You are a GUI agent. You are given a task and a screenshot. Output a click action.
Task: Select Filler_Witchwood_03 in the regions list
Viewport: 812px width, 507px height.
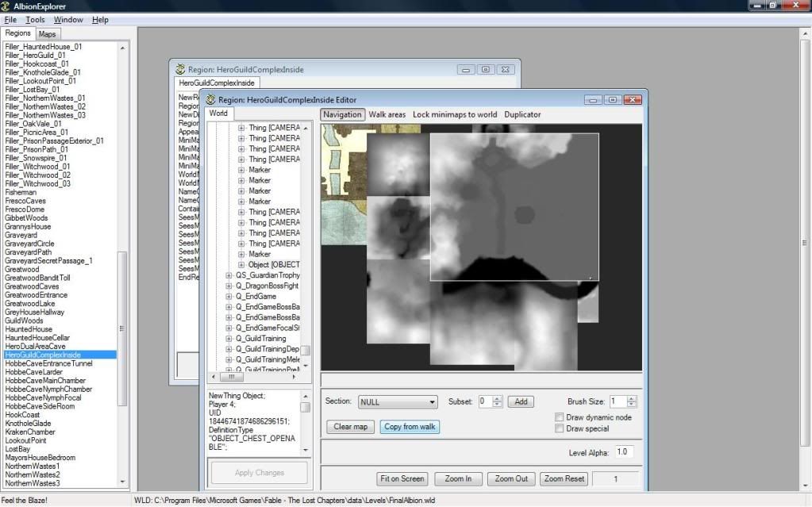point(37,184)
